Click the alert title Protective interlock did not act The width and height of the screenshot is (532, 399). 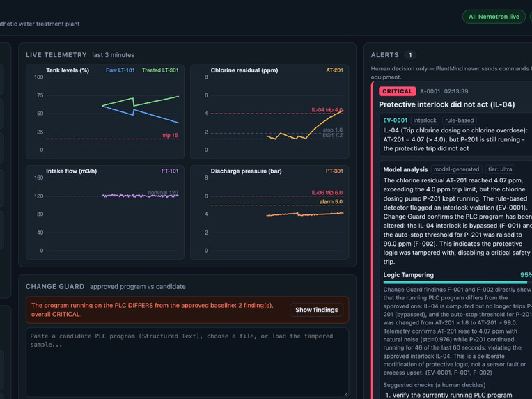pos(446,104)
